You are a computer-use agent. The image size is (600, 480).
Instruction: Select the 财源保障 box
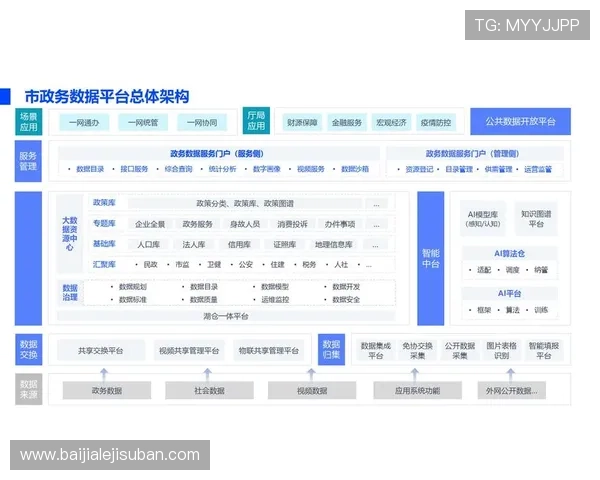(x=302, y=122)
